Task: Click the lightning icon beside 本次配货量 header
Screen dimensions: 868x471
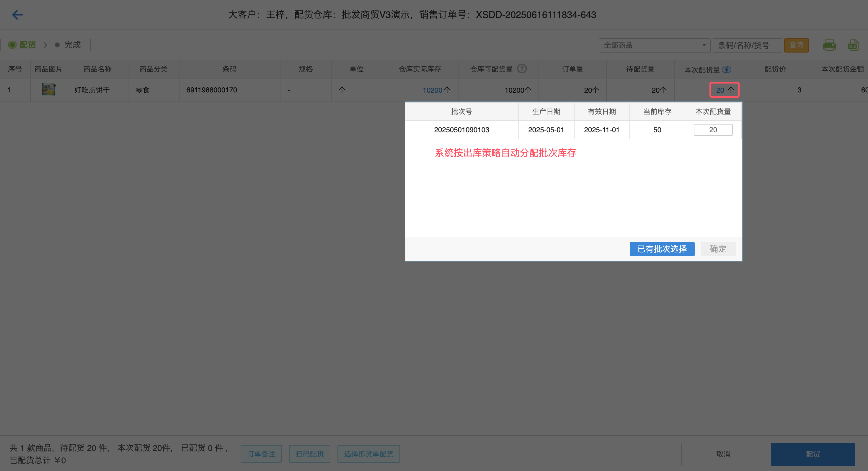Action: click(727, 69)
